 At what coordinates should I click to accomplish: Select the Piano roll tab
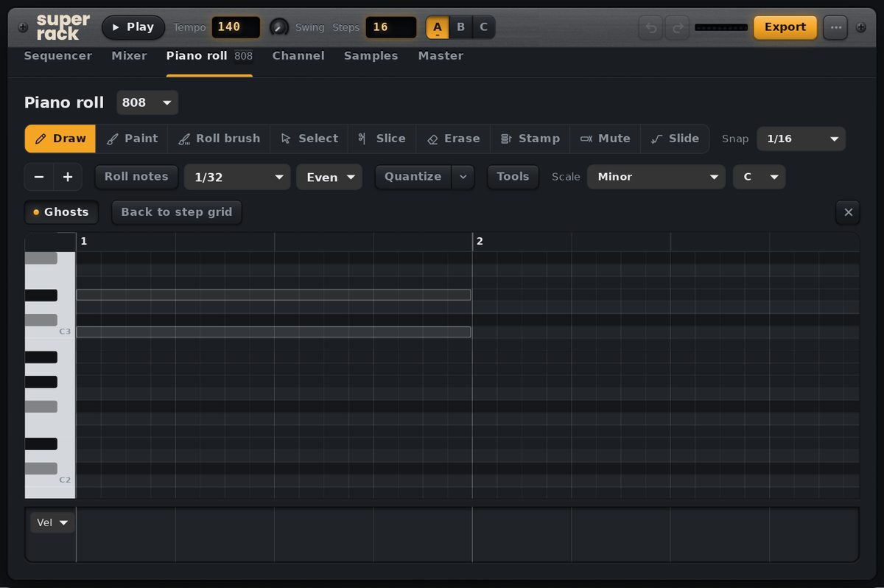pos(209,56)
